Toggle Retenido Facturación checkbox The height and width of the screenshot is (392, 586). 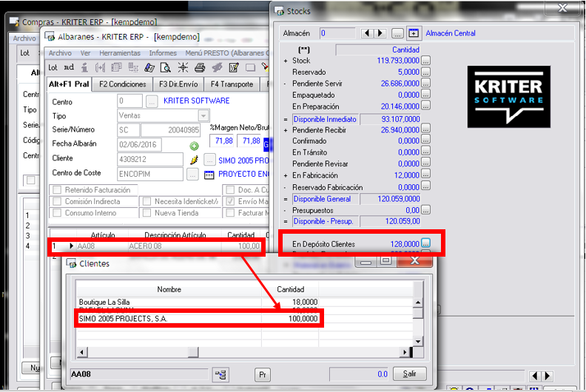[x=57, y=190]
